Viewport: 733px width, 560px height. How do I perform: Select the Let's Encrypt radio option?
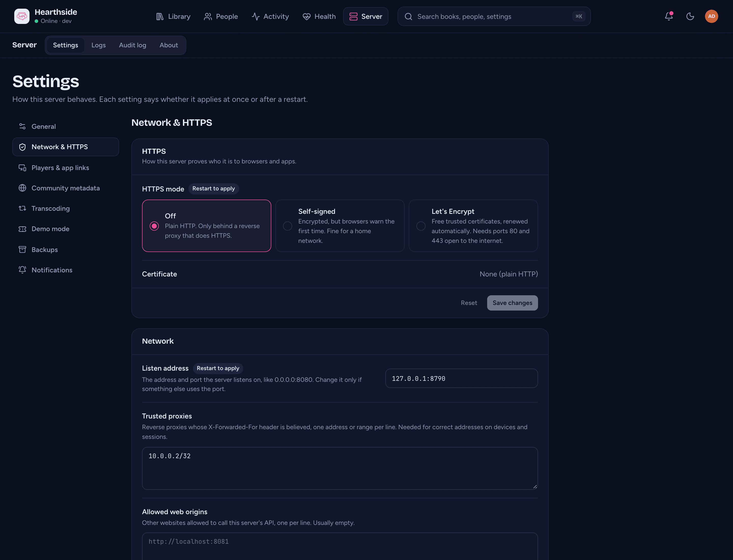coord(421,226)
